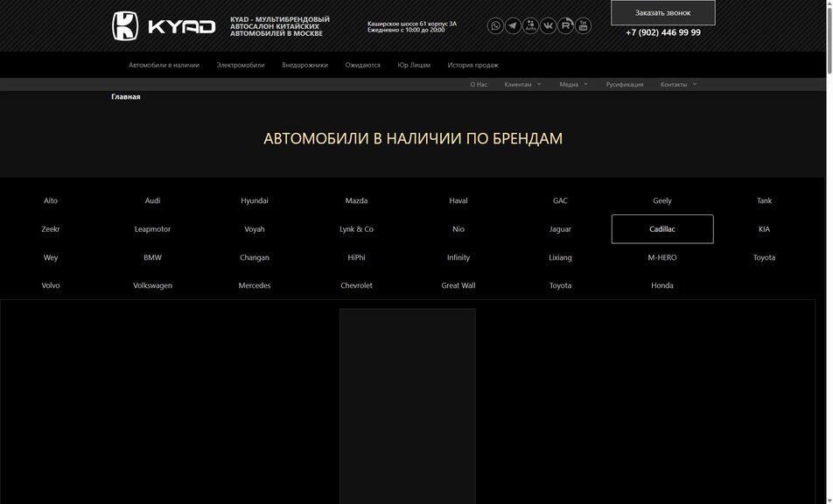Open the WhatsApp contact icon
The height and width of the screenshot is (504, 833).
[x=495, y=25]
